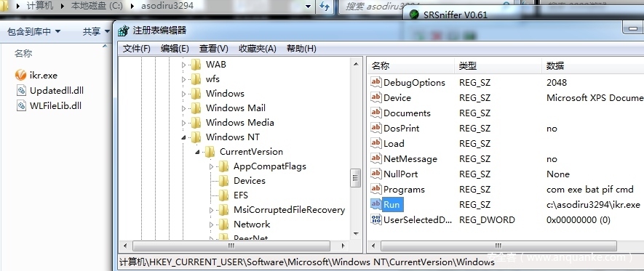Viewport: 644px width, 271px height.
Task: Click the NetMessage string value icon
Action: pos(376,158)
